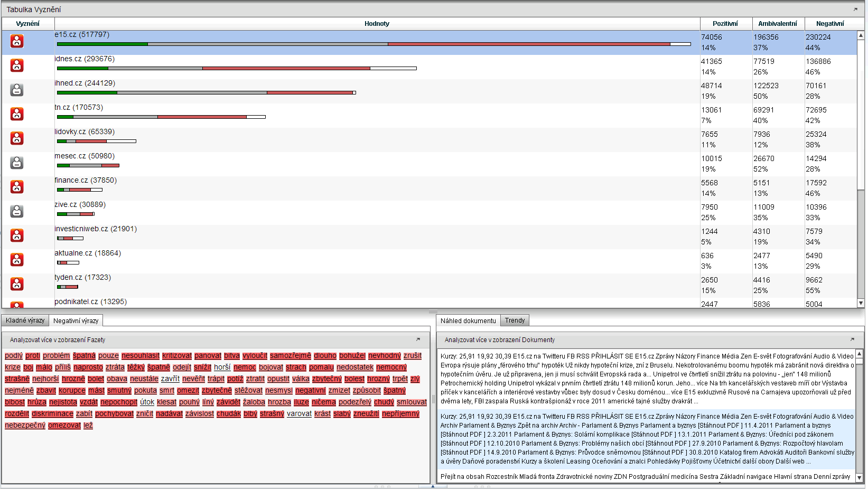Click the negative word "válka"
This screenshot has height=491, width=868.
point(301,379)
